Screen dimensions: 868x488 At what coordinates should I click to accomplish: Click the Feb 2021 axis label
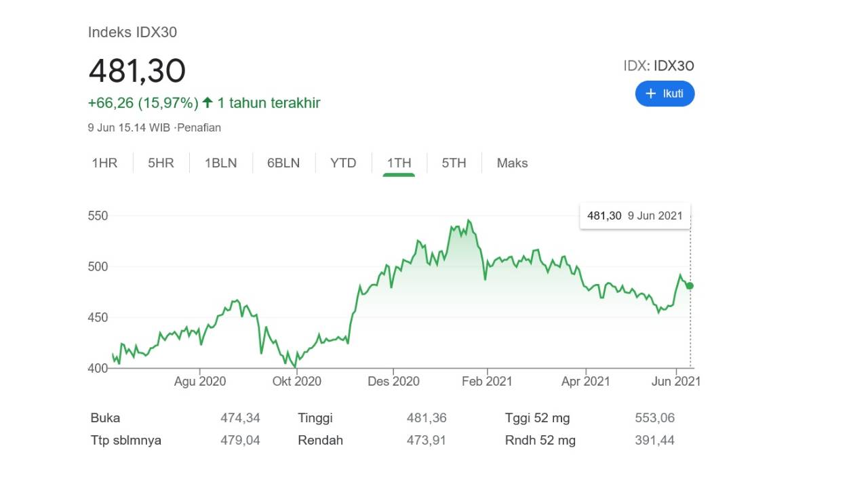(x=487, y=382)
